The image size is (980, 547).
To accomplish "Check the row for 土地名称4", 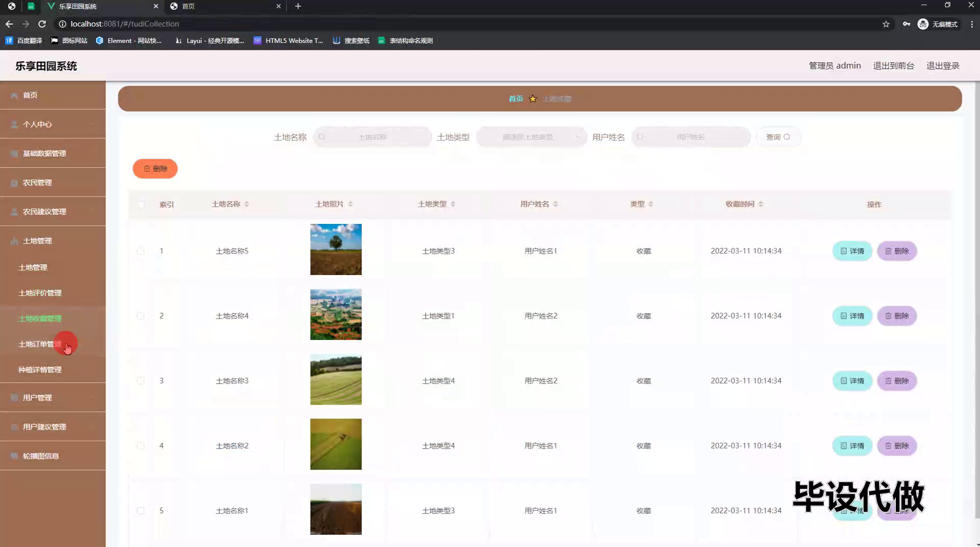I will tap(141, 316).
